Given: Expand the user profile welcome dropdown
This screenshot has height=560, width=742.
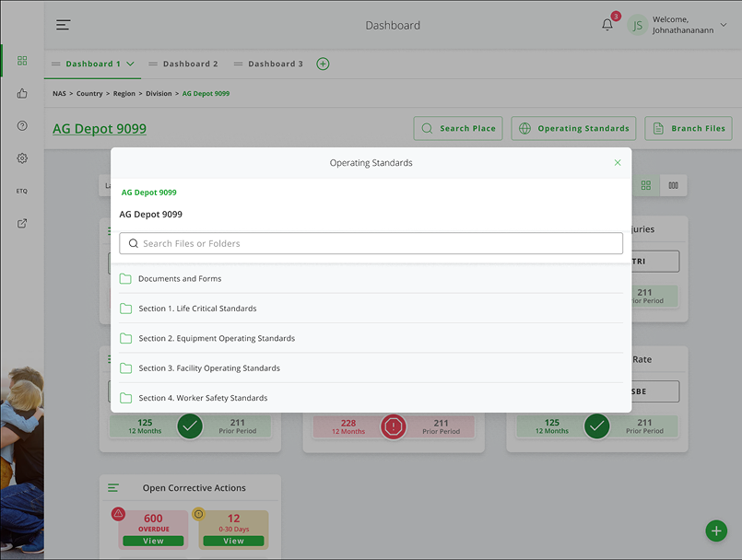Looking at the screenshot, I should tap(723, 25).
